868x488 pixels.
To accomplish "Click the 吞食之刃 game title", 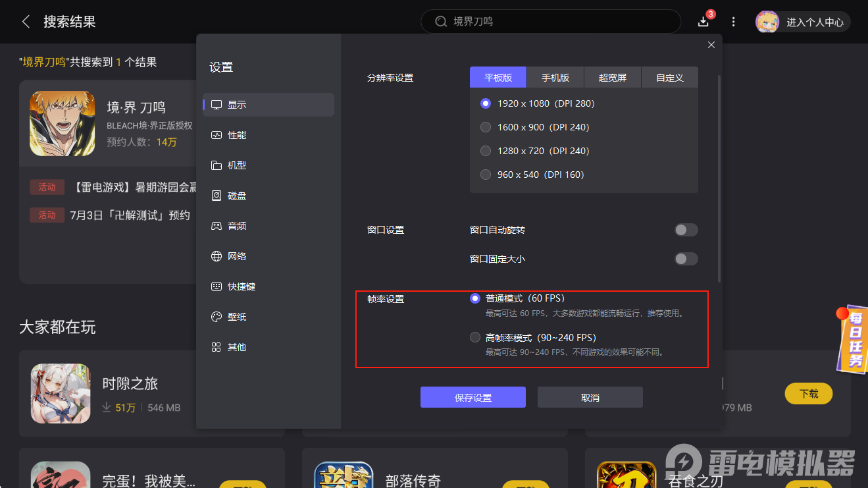I will point(697,481).
